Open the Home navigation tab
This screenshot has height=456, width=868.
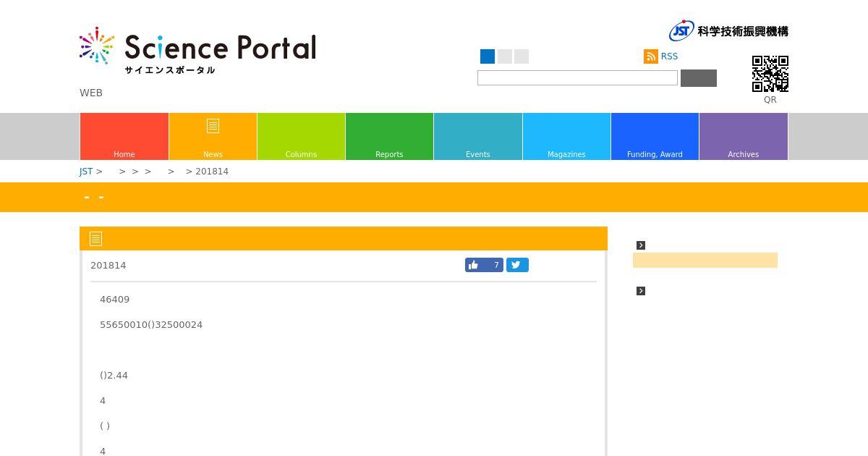(x=124, y=136)
